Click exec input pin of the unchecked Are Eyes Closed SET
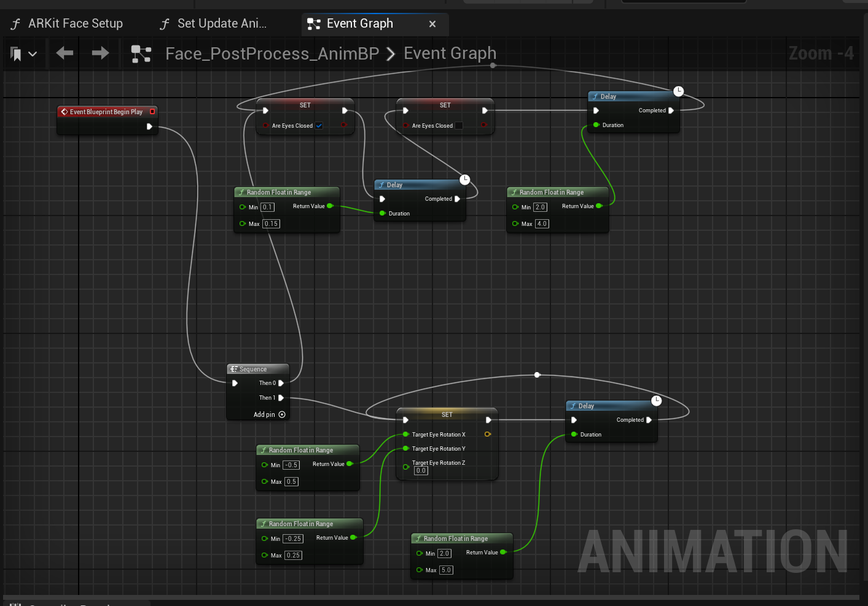The height and width of the screenshot is (606, 868). (x=405, y=111)
